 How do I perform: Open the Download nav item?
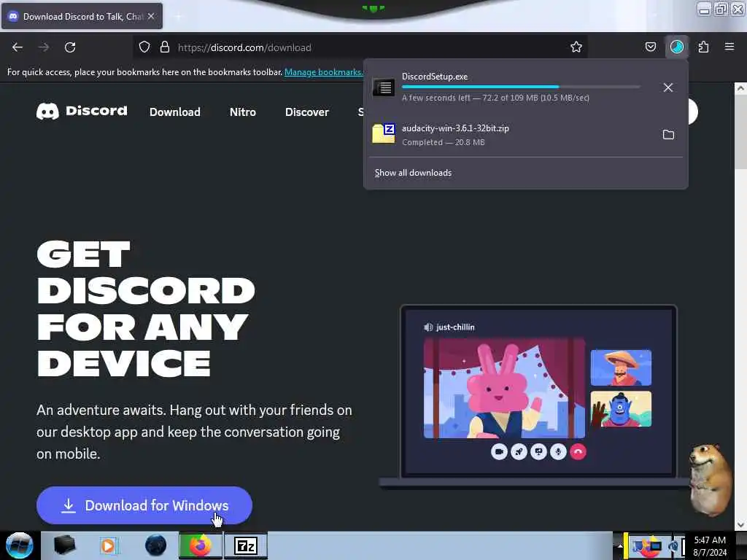tap(175, 112)
